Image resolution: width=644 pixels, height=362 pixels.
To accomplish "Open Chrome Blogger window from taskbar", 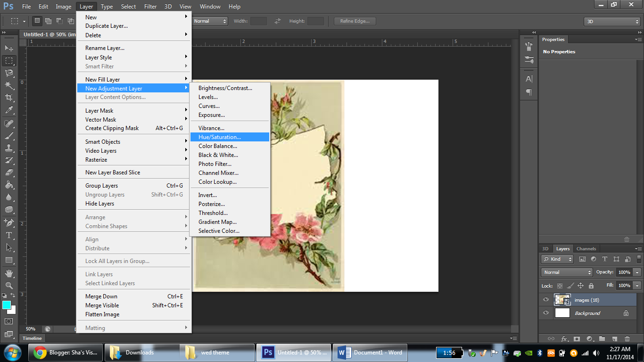I will click(66, 353).
